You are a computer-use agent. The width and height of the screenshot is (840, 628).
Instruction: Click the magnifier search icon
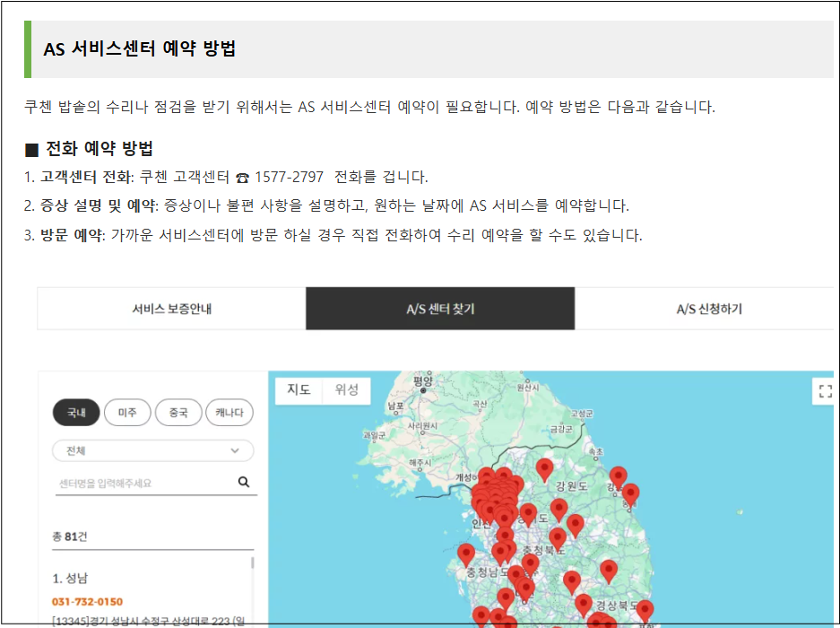(x=244, y=482)
